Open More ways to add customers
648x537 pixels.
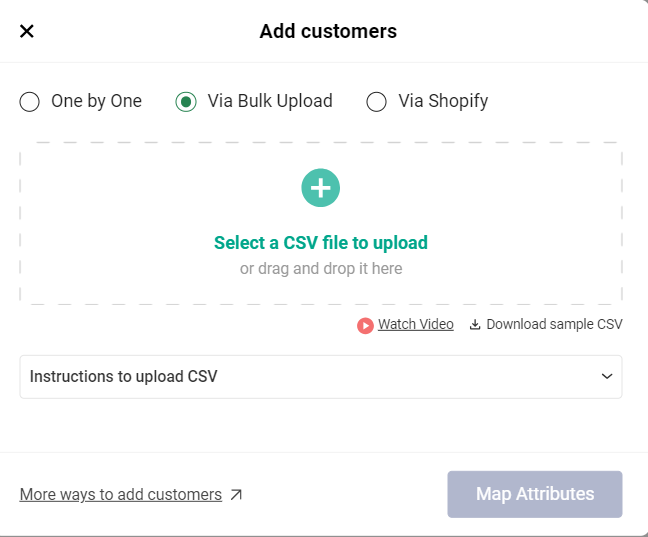pos(121,494)
